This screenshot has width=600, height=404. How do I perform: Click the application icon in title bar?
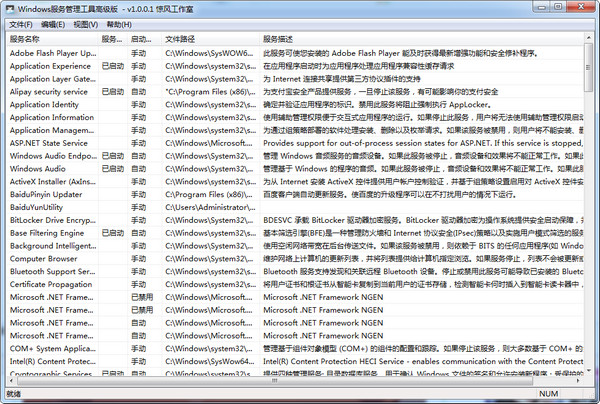tap(10, 8)
